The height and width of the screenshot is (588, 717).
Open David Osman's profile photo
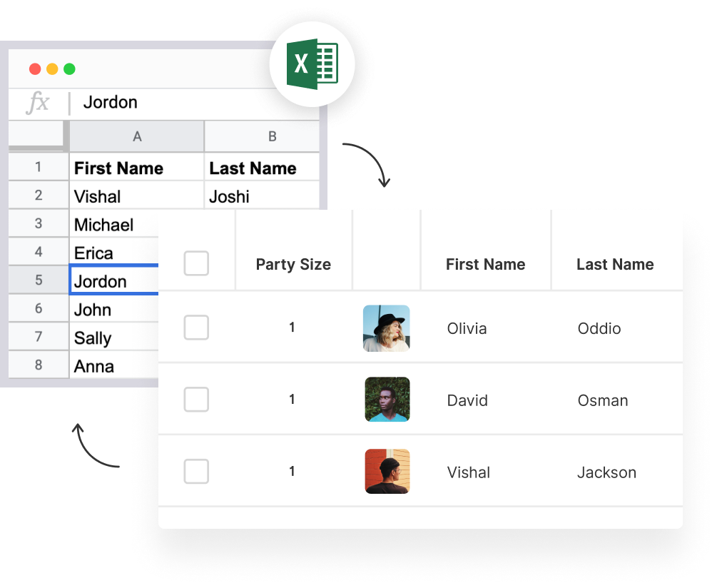coord(387,399)
